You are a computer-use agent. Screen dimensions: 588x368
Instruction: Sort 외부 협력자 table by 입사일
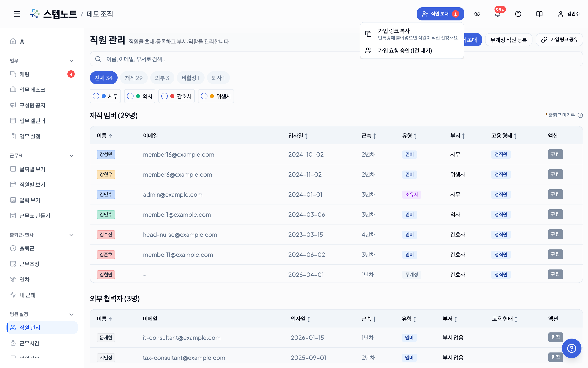301,319
